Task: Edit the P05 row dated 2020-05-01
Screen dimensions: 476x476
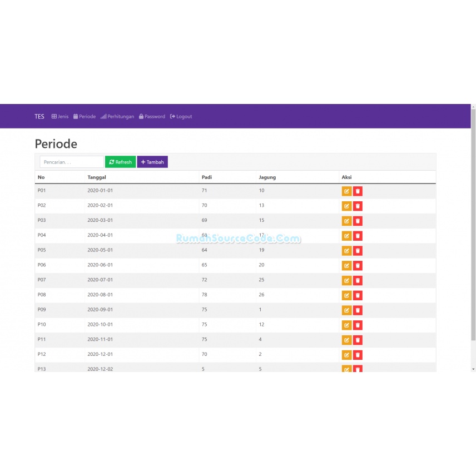Action: (x=346, y=251)
